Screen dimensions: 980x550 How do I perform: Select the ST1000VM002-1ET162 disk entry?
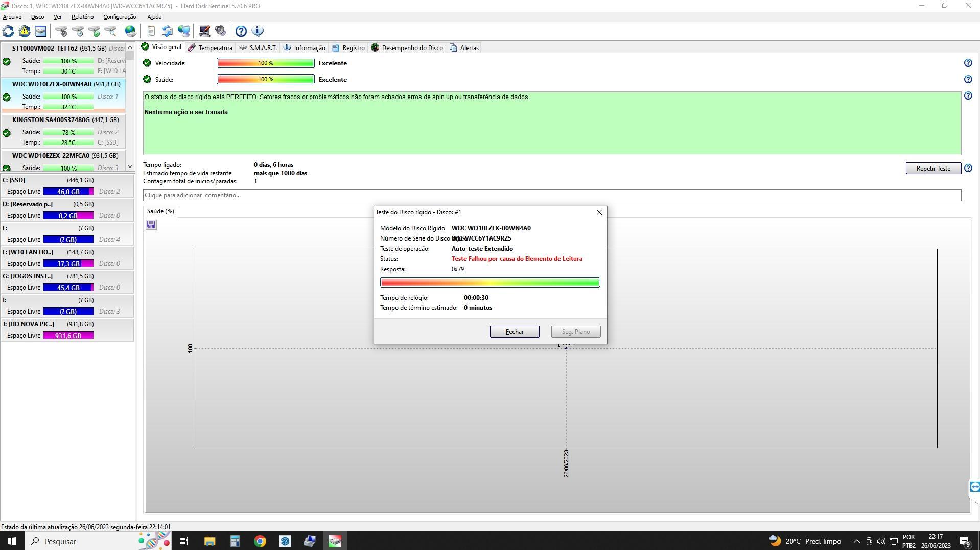(x=63, y=60)
